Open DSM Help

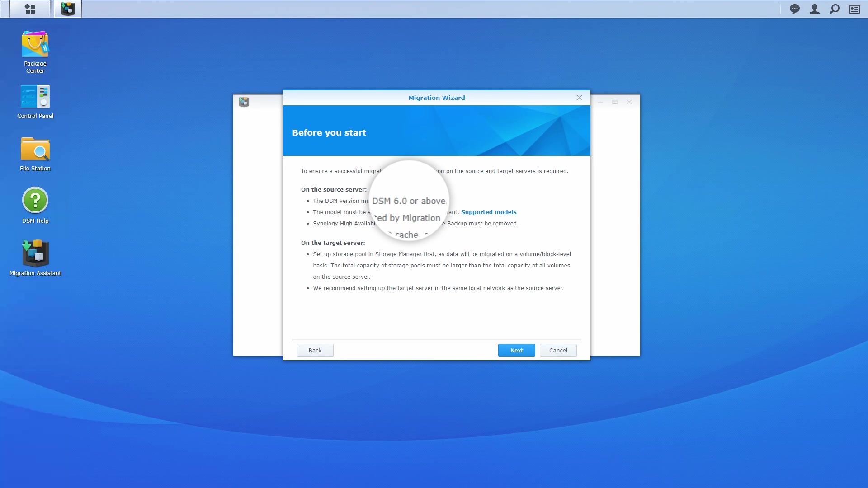(x=34, y=200)
